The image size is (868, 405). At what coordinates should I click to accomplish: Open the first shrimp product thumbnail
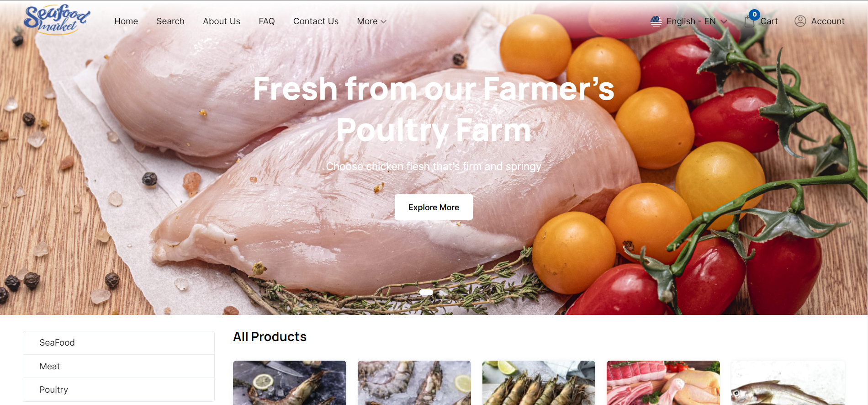click(x=290, y=383)
